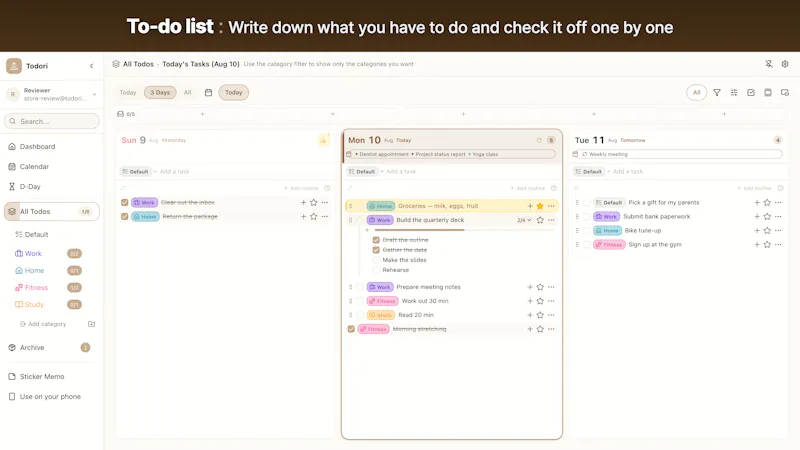The width and height of the screenshot is (800, 450).
Task: Check Make the slides subtask
Action: pos(376,260)
